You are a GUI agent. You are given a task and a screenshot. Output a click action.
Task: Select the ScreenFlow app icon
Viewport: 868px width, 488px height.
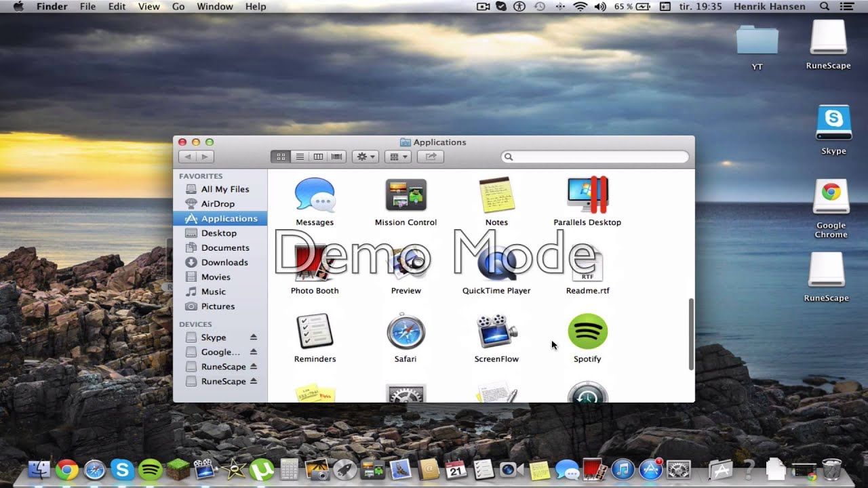click(x=496, y=331)
